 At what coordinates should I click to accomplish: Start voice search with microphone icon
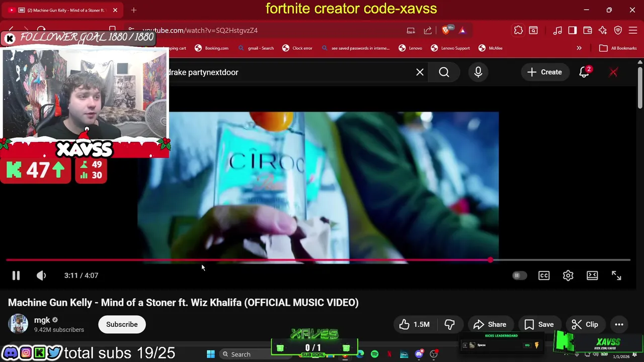pos(478,72)
